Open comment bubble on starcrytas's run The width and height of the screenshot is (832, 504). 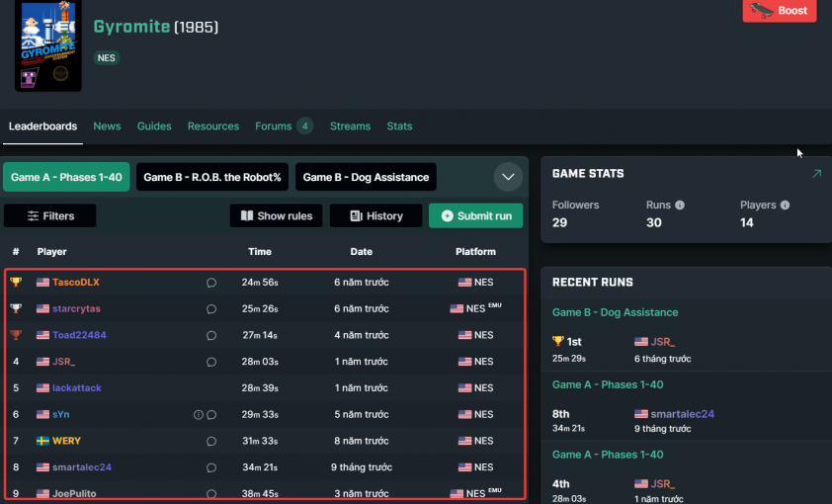click(211, 309)
